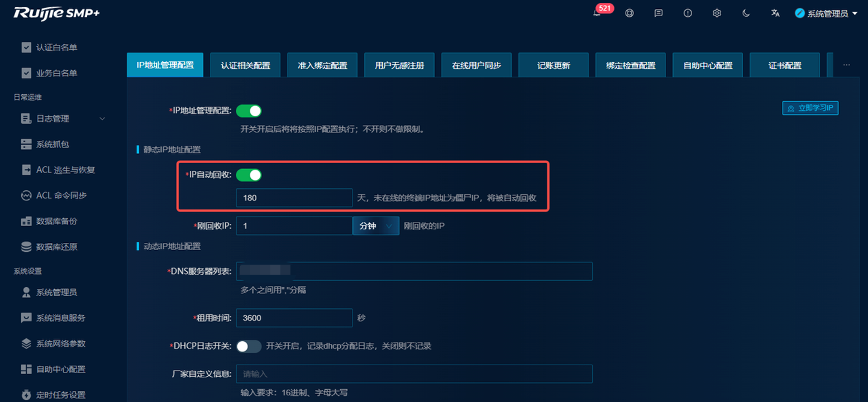Viewport: 868px width, 402px height.
Task: Expand the 日志管理 sidebar menu
Action: pyautogui.click(x=61, y=118)
